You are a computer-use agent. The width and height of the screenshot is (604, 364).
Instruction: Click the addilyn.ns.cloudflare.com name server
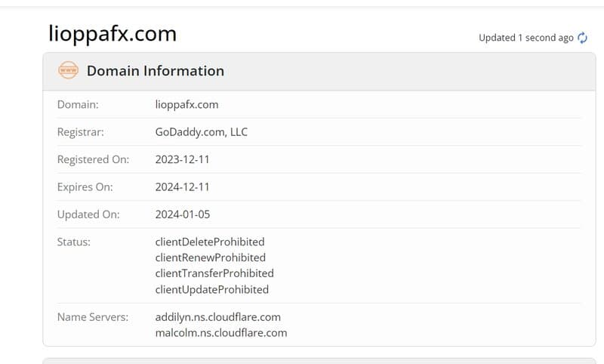tap(218, 317)
